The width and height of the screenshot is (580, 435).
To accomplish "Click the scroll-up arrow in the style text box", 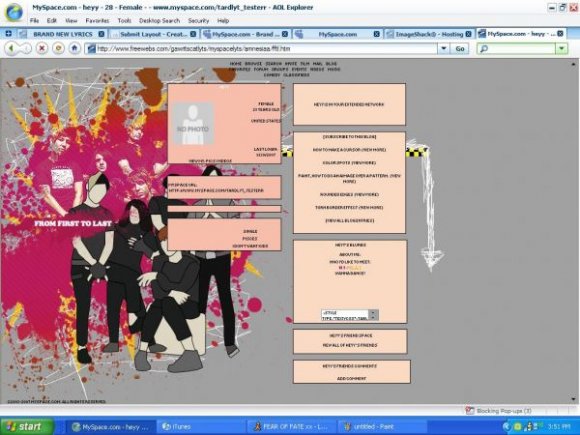I will click(373, 312).
